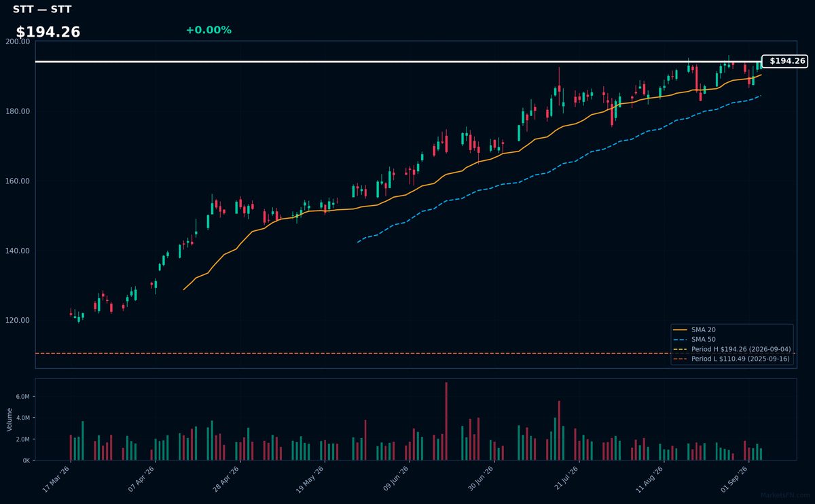Click the 180.00 price axis label

[x=18, y=111]
